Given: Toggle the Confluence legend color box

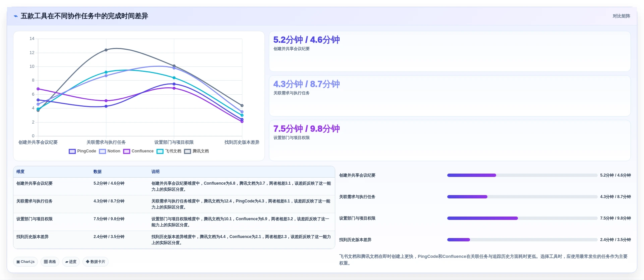Looking at the screenshot, I should (x=126, y=151).
